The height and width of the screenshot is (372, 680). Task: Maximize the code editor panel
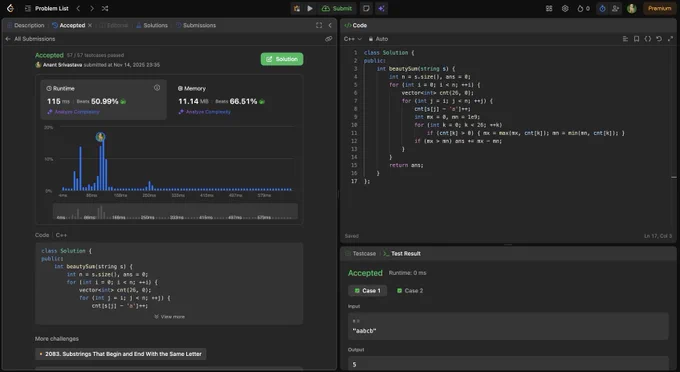670,39
